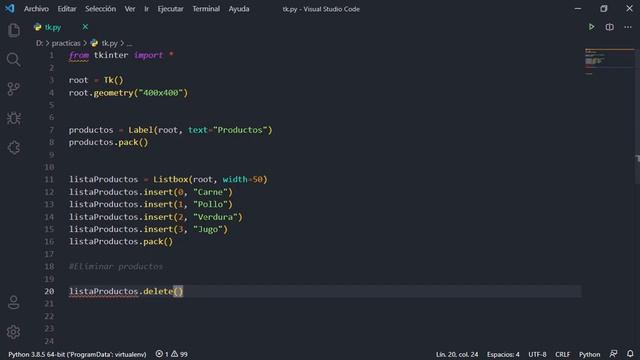Open More Actions ellipsis in editor toolbar

(628, 27)
